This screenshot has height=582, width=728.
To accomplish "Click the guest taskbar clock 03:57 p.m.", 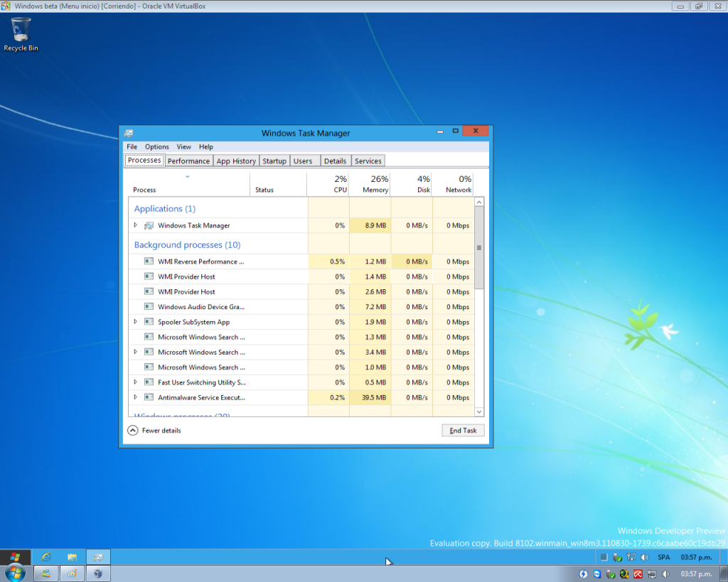I will 696,557.
